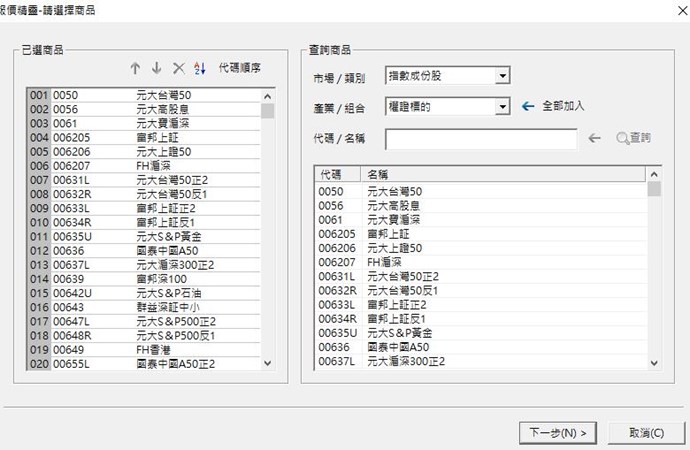Open the 市場 / 類別 dropdown
This screenshot has height=450, width=690.
pyautogui.click(x=502, y=76)
